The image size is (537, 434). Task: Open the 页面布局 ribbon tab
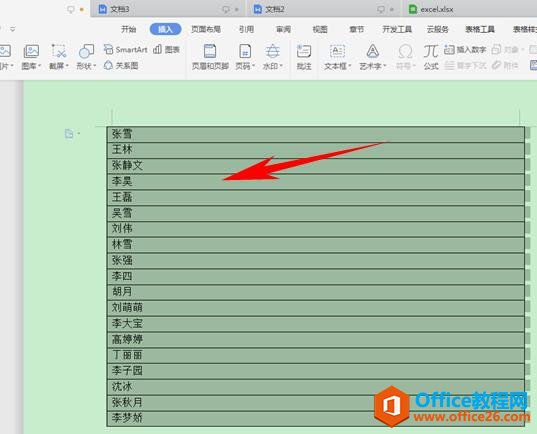[206, 29]
